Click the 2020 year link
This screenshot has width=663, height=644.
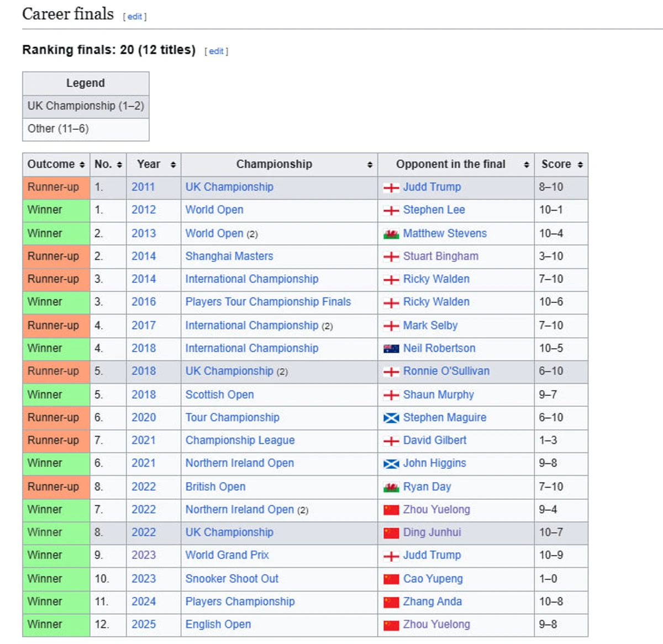[x=144, y=417]
